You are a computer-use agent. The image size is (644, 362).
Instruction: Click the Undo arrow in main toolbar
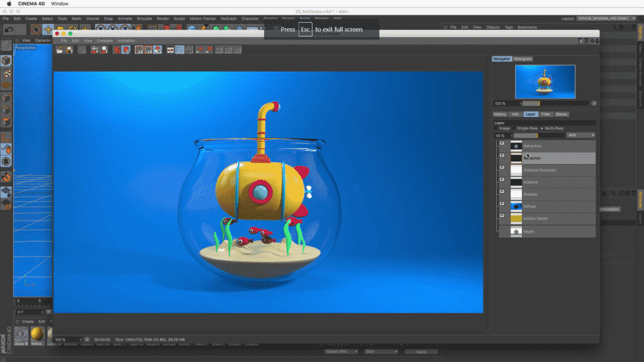9,30
